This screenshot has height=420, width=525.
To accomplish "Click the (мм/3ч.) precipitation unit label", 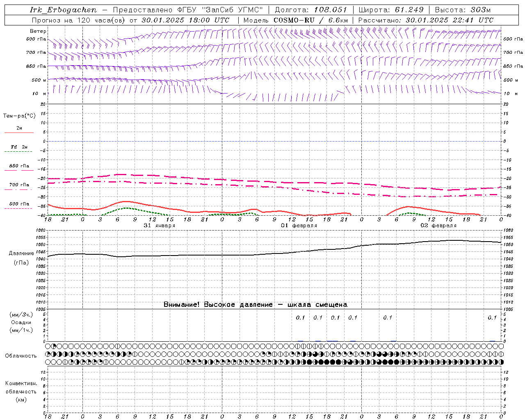I will (21, 315).
